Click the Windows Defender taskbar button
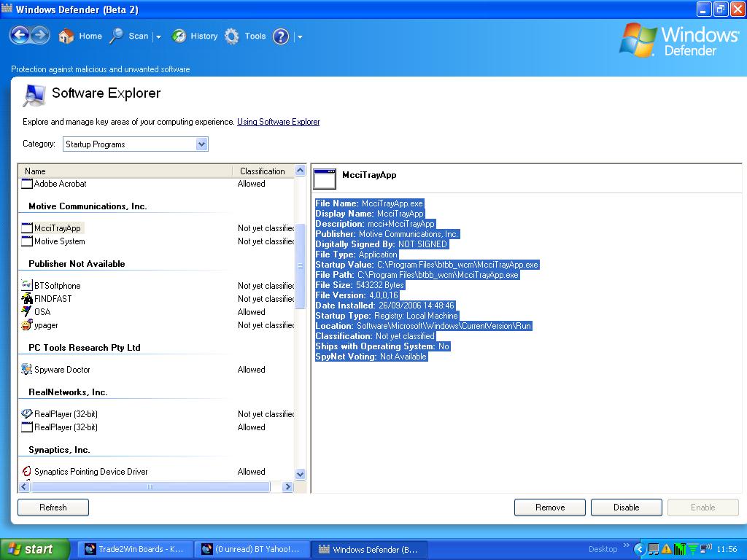 (368, 550)
